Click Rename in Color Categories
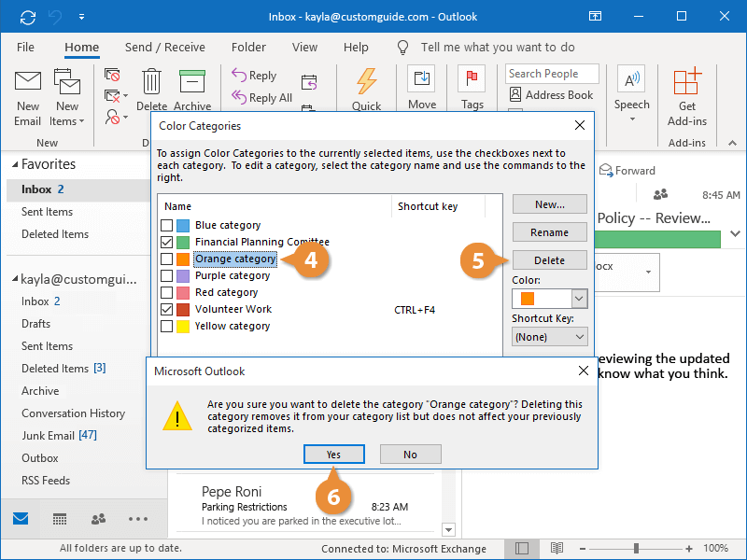The image size is (747, 560). tap(550, 232)
